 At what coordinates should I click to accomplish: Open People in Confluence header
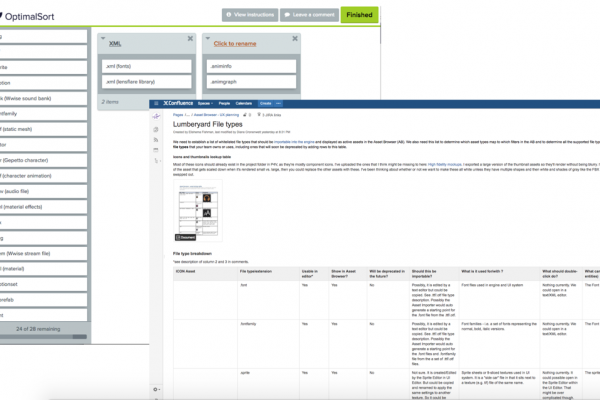click(224, 103)
